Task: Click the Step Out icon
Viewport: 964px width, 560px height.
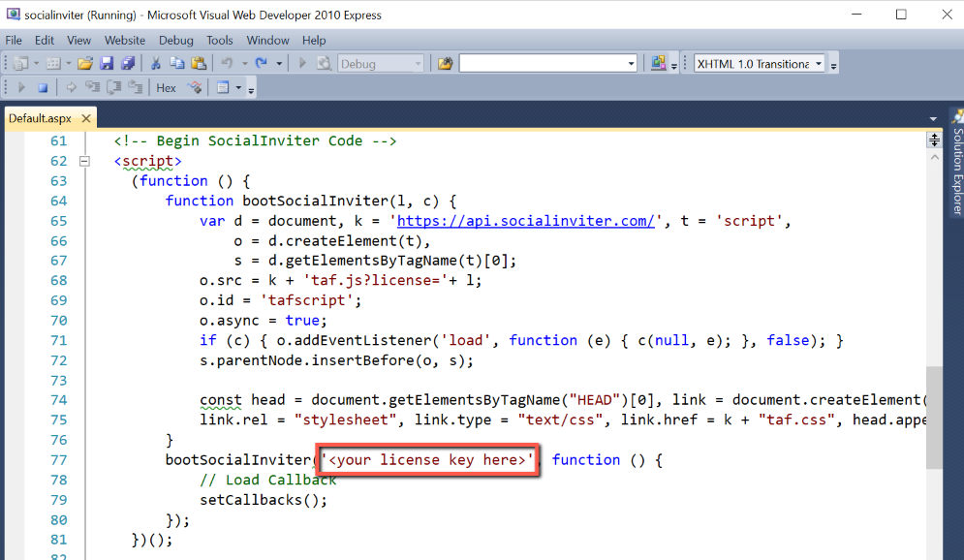Action: click(x=136, y=88)
